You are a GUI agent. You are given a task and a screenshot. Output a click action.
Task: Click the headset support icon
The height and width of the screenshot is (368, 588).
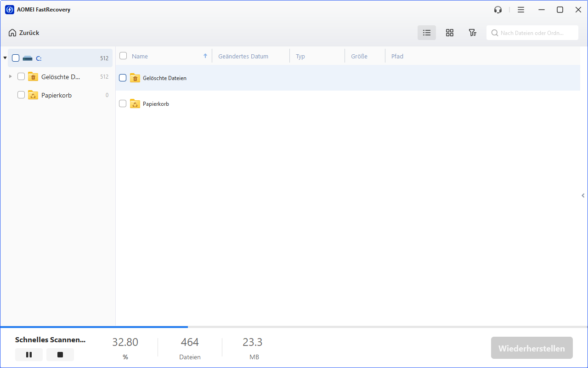pos(498,10)
